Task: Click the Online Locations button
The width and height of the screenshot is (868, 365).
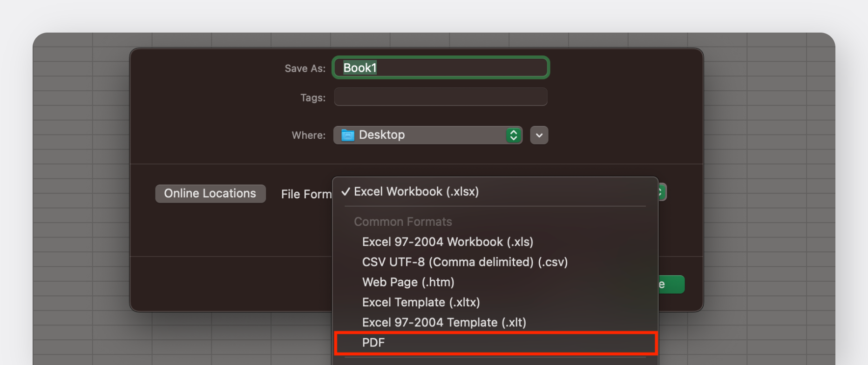Action: [210, 194]
